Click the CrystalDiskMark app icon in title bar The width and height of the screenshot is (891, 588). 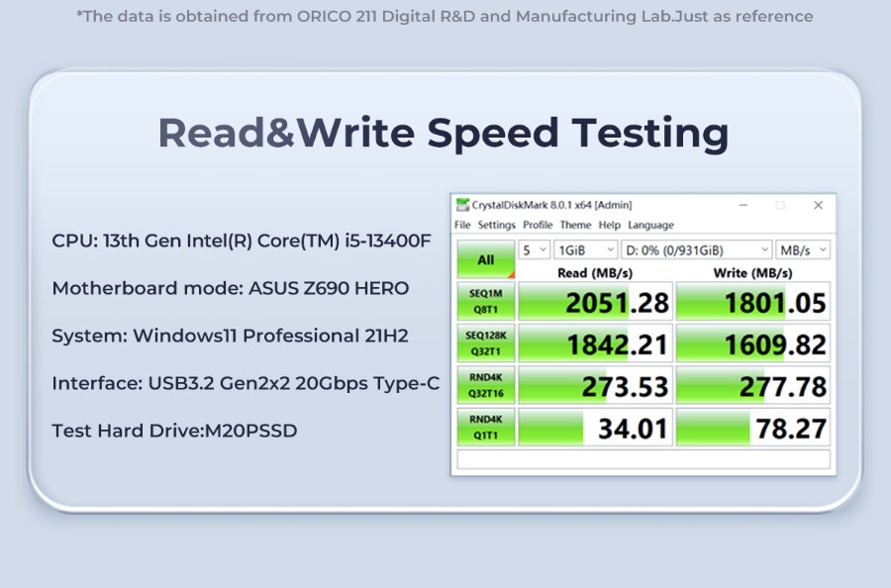(x=462, y=205)
